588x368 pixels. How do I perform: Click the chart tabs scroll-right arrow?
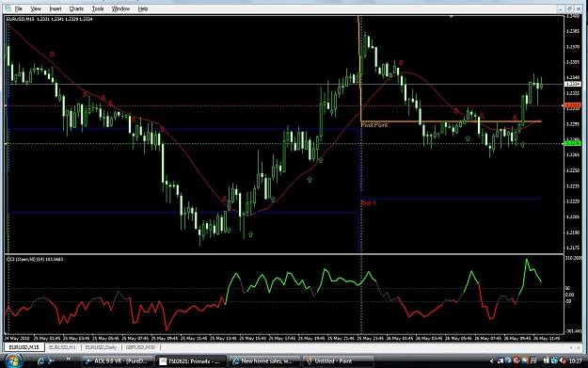coord(579,347)
